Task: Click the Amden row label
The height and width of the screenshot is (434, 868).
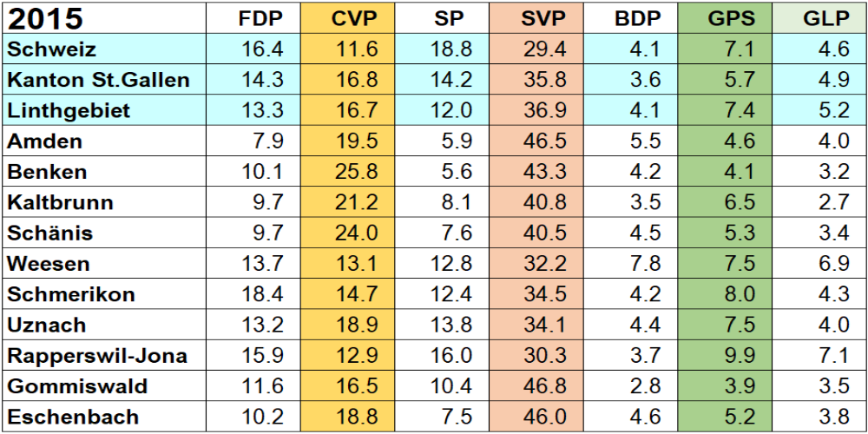Action: coord(45,141)
